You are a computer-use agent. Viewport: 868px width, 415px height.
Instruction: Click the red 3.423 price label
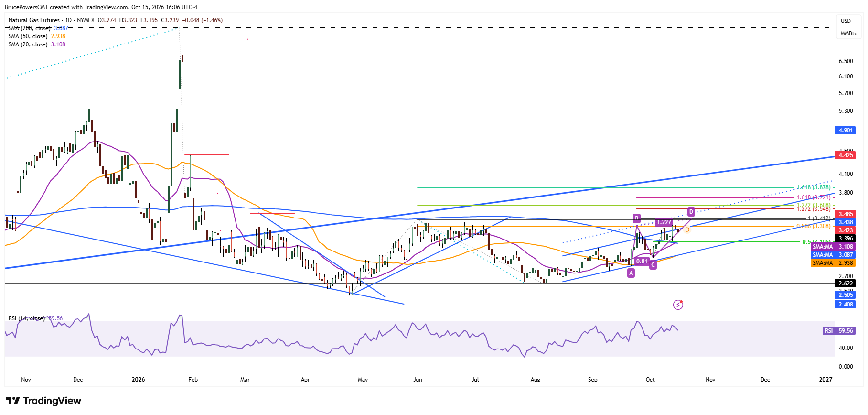[x=845, y=230]
